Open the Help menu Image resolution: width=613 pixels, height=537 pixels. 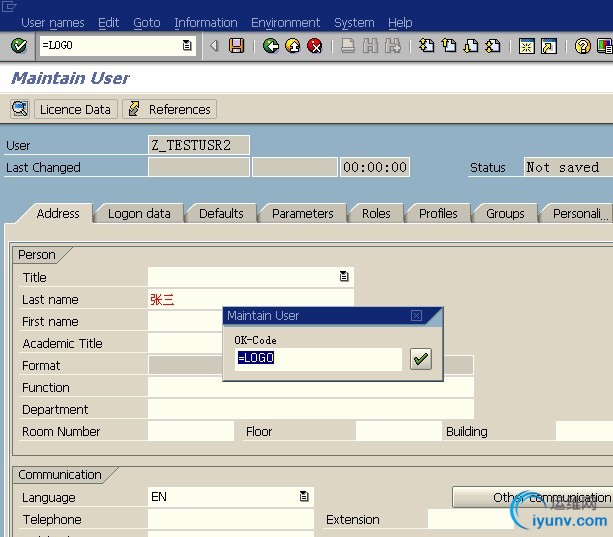400,23
